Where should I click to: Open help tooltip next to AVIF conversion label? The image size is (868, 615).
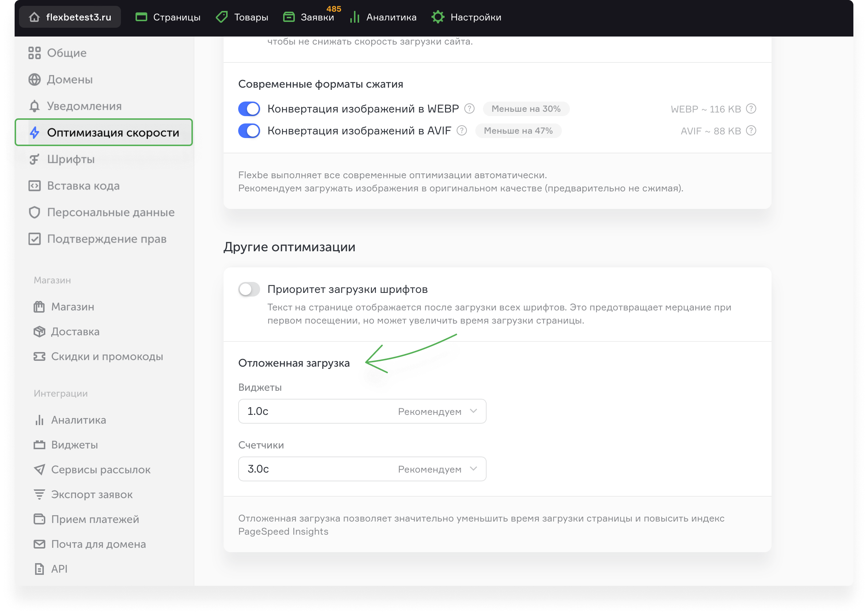click(x=462, y=131)
